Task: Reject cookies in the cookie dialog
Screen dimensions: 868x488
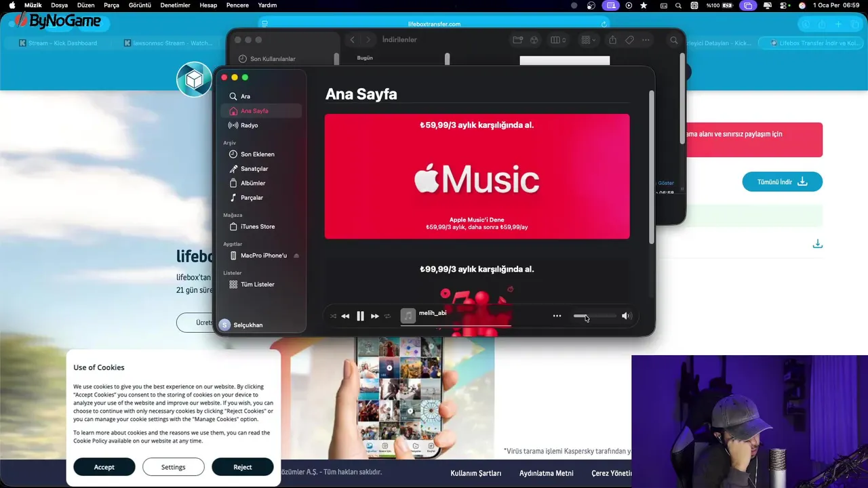Action: [242, 467]
